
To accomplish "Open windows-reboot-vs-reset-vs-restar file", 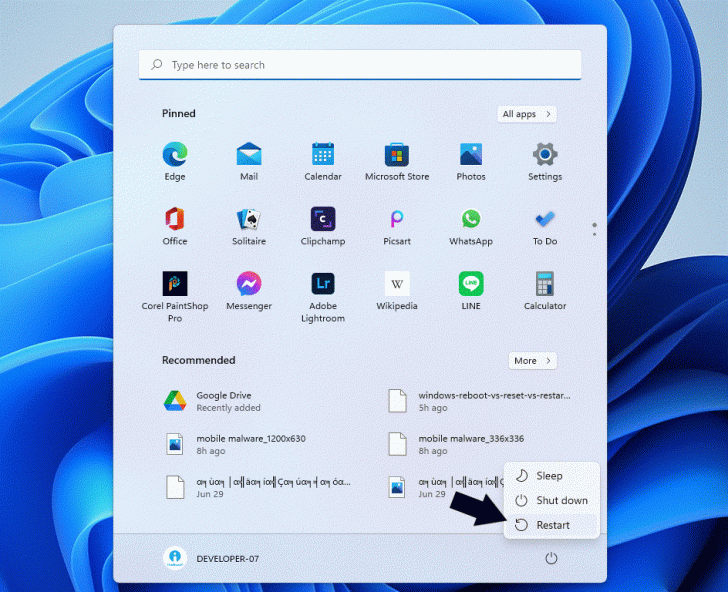I will pos(481,401).
